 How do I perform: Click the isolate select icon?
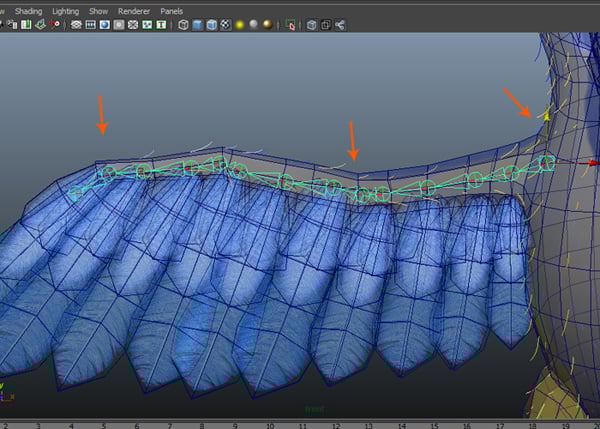pyautogui.click(x=291, y=26)
